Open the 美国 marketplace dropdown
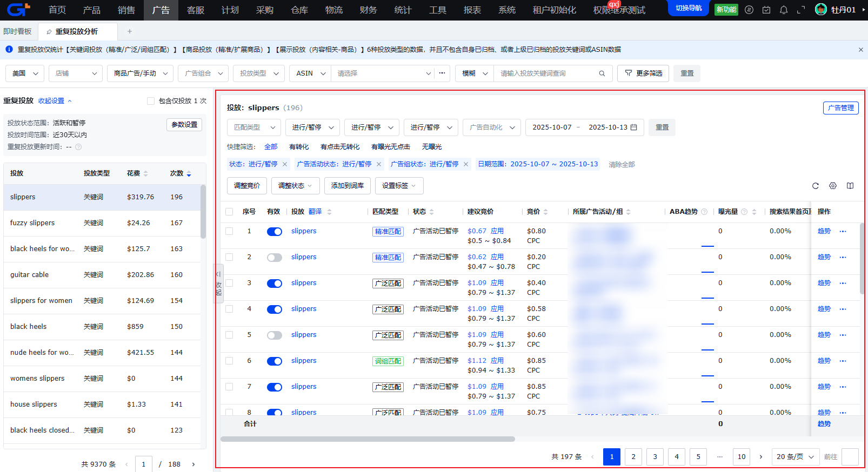The width and height of the screenshot is (868, 472). point(25,73)
